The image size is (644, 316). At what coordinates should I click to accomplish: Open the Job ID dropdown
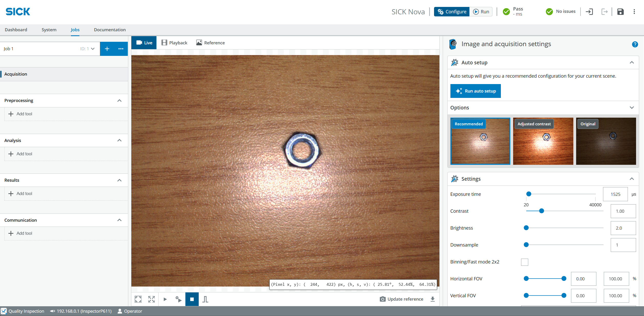[x=92, y=49]
